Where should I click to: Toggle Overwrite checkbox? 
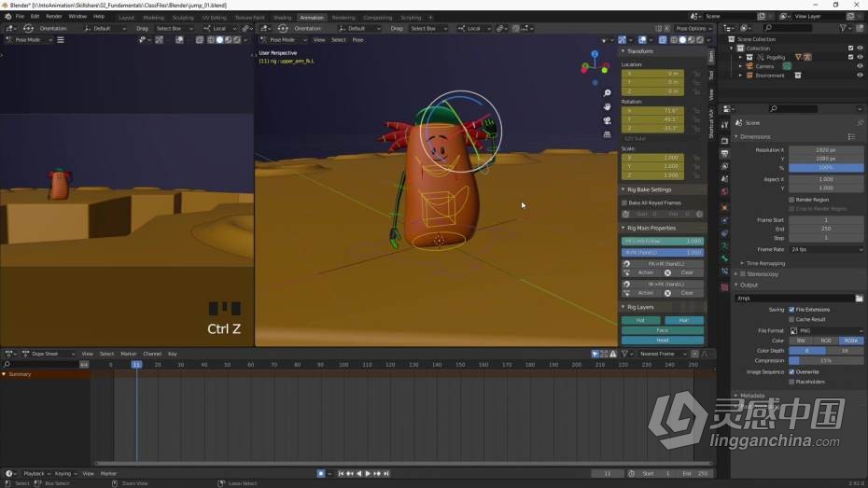[791, 372]
